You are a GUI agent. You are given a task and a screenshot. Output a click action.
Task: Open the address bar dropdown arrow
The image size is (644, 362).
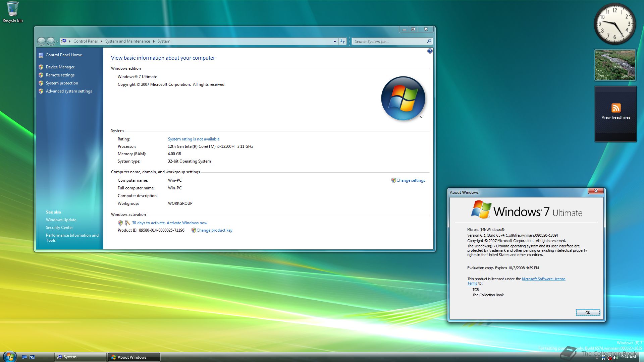(334, 41)
